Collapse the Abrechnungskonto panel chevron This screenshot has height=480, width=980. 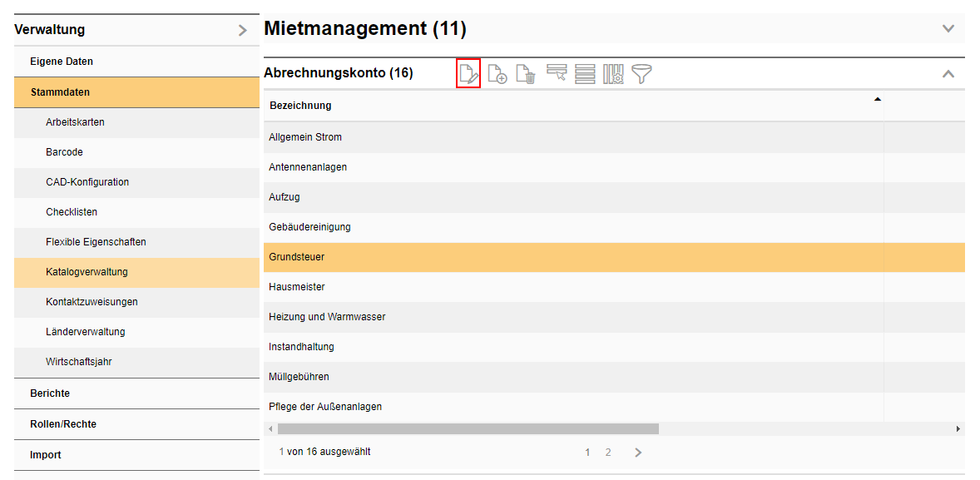click(x=948, y=74)
